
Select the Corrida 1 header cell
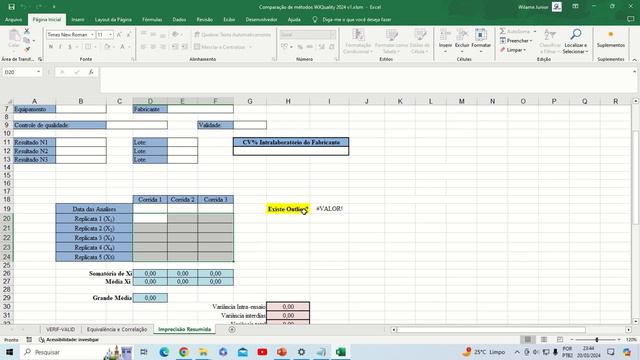coord(150,200)
